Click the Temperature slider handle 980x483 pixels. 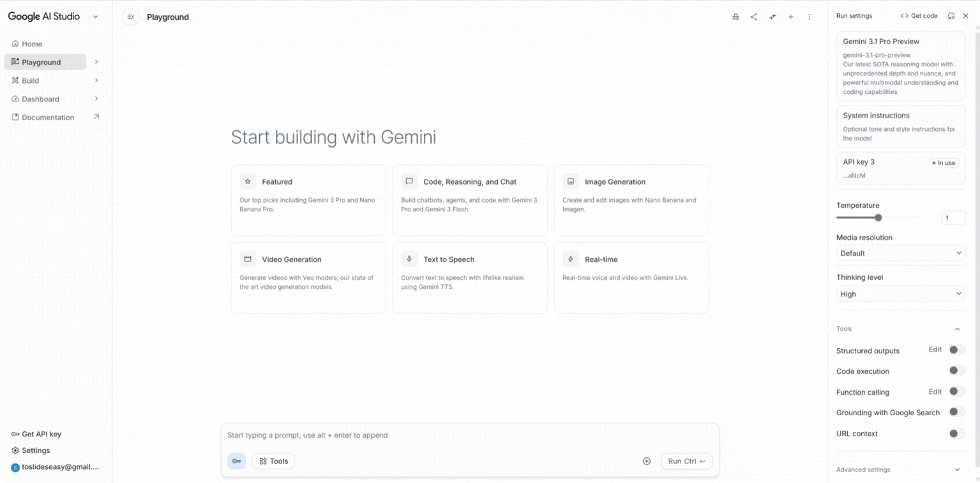pos(878,218)
